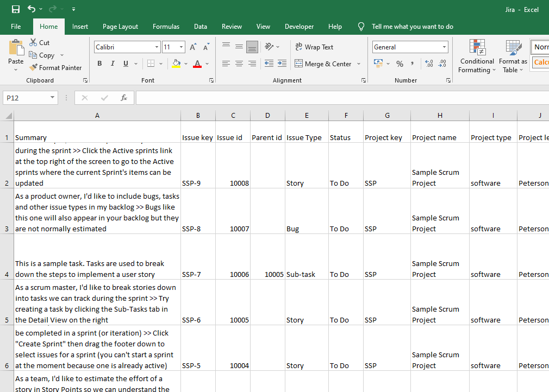Toggle Wrap Text
This screenshot has height=392, width=549.
[314, 47]
